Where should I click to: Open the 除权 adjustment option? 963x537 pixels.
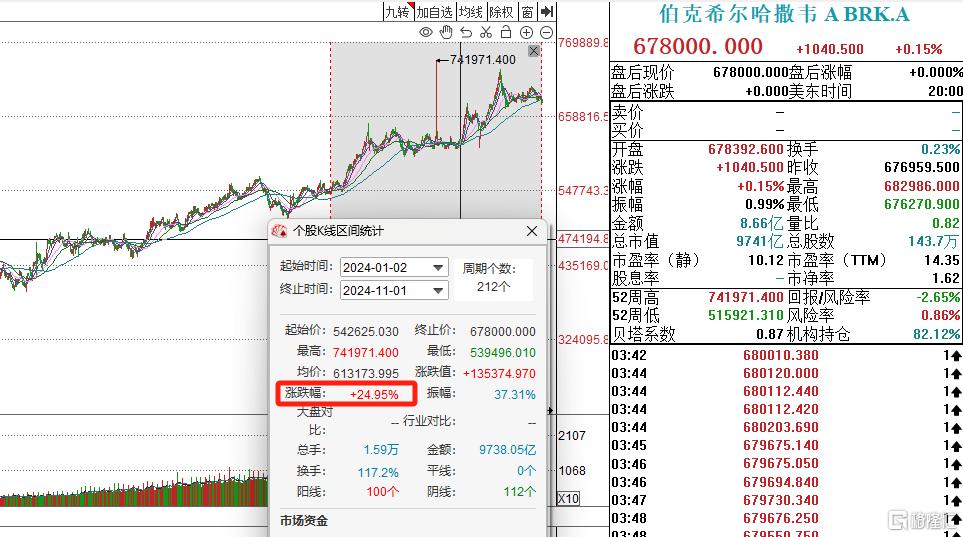click(501, 12)
